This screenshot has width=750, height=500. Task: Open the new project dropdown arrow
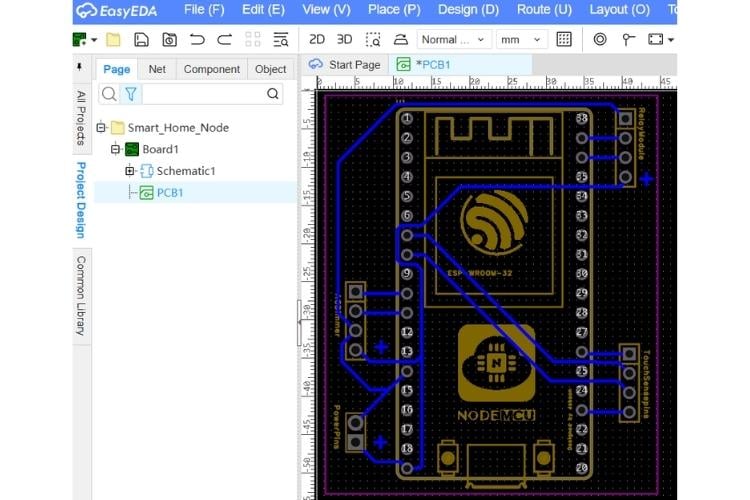tap(94, 40)
